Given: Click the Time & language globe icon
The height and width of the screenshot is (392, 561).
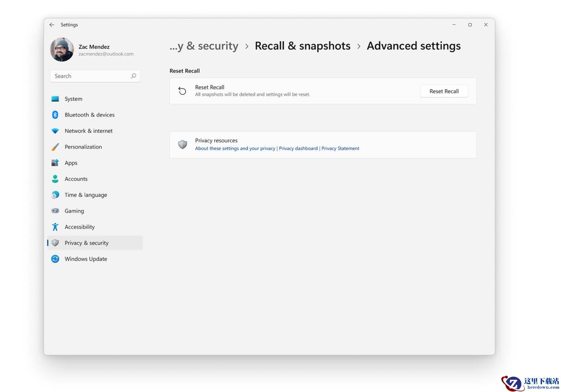Looking at the screenshot, I should tap(55, 195).
